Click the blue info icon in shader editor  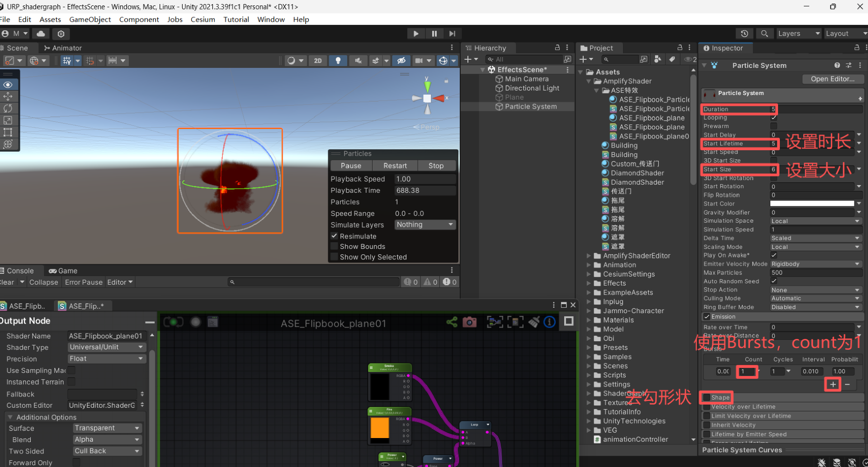click(x=549, y=322)
